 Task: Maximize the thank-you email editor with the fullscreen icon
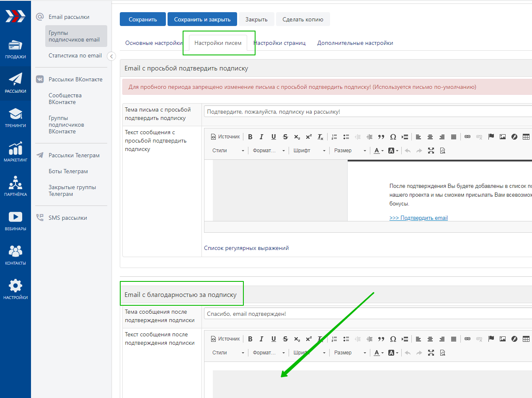point(431,353)
